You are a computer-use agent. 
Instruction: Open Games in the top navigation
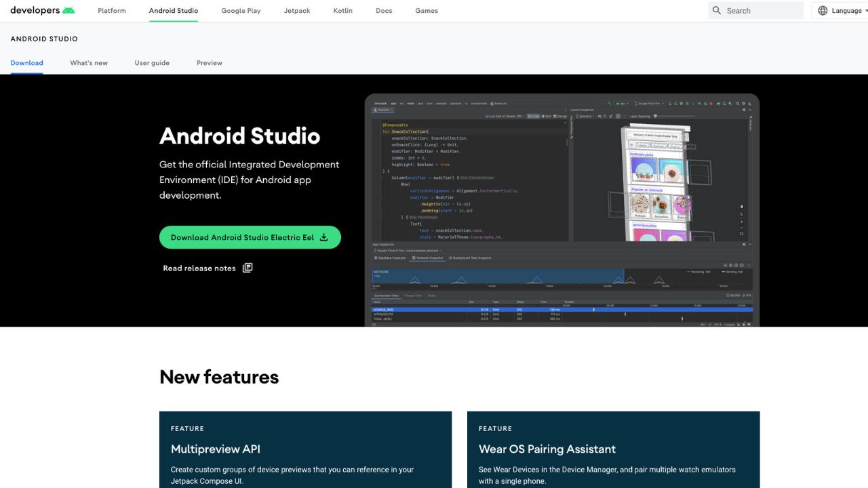pyautogui.click(x=427, y=11)
